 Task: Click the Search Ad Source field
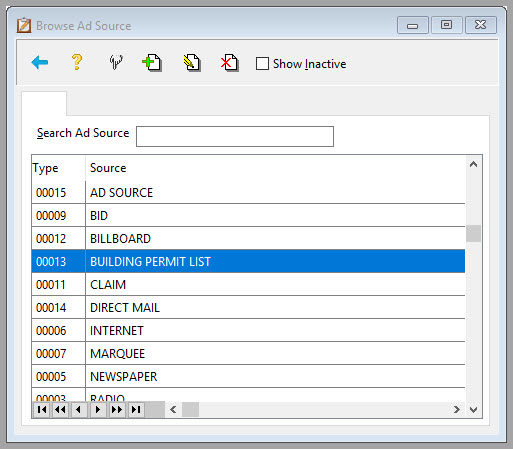pyautogui.click(x=235, y=136)
